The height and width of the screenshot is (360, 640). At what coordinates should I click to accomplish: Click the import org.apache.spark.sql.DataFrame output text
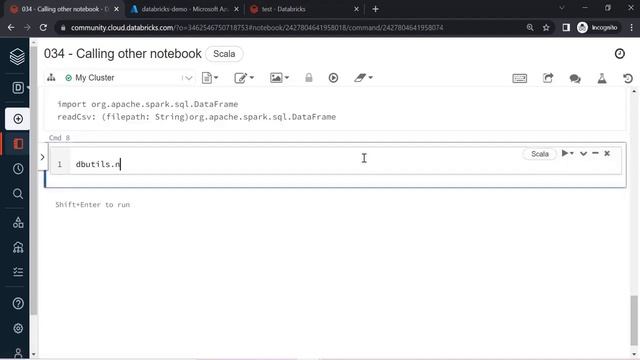point(148,104)
